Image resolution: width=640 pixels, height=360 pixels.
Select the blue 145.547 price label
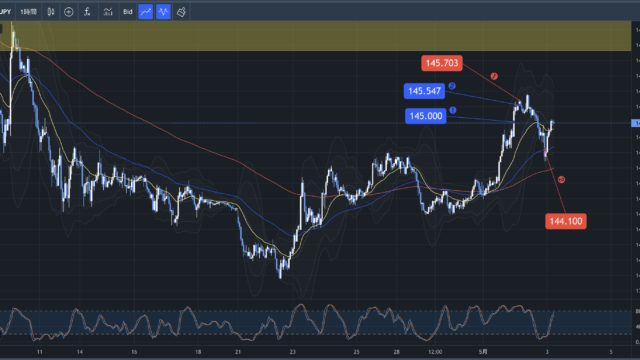424,91
